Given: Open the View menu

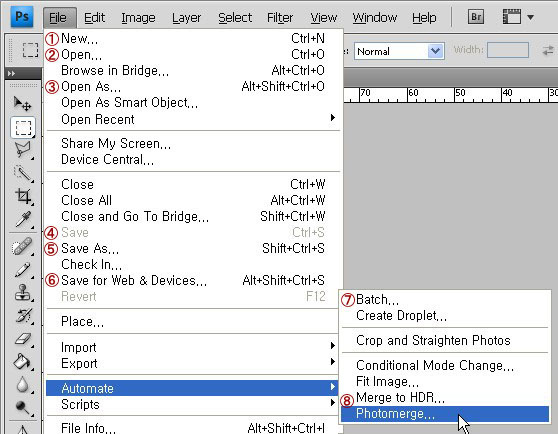Looking at the screenshot, I should [323, 17].
